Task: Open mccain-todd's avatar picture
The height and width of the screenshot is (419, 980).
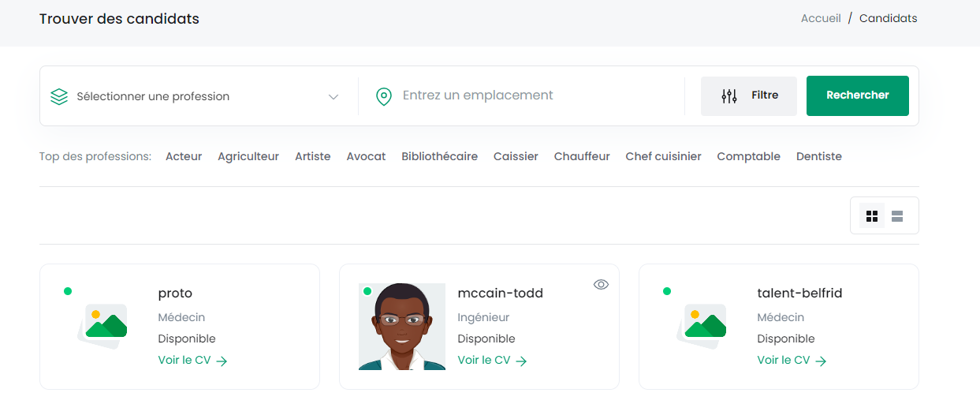Action: [402, 327]
